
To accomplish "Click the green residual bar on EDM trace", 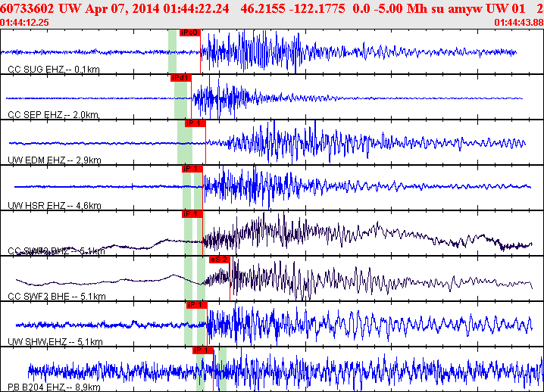I will [x=185, y=142].
